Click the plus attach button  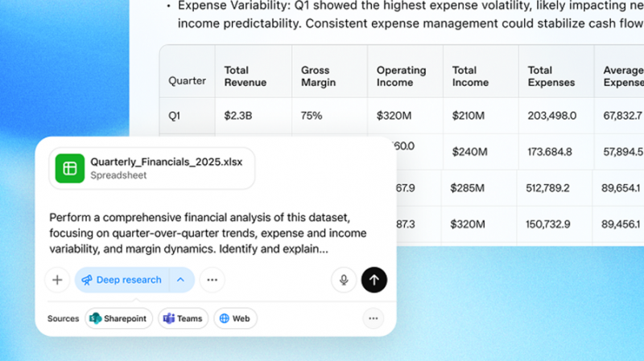57,280
